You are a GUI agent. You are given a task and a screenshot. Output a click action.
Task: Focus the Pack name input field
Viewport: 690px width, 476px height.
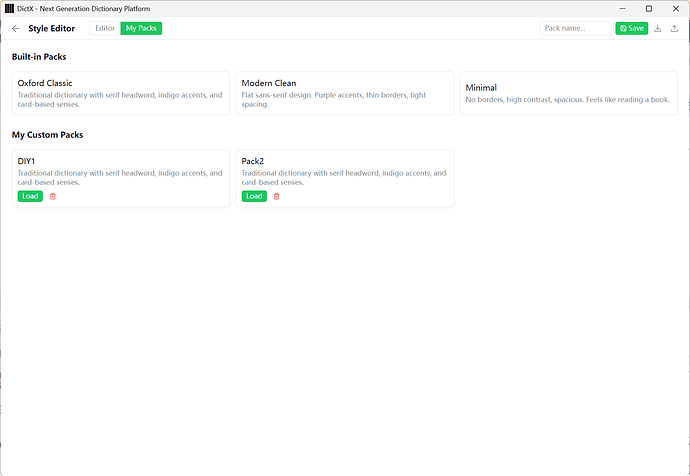coord(576,28)
